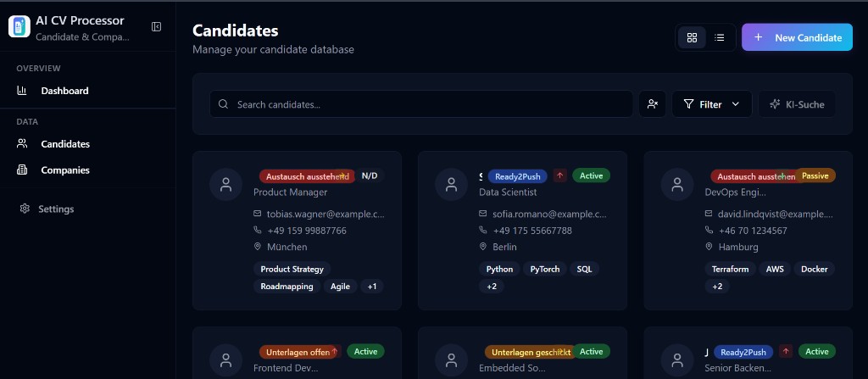Click the Berlin location text
Screen dimensions: 868x379
(505, 247)
